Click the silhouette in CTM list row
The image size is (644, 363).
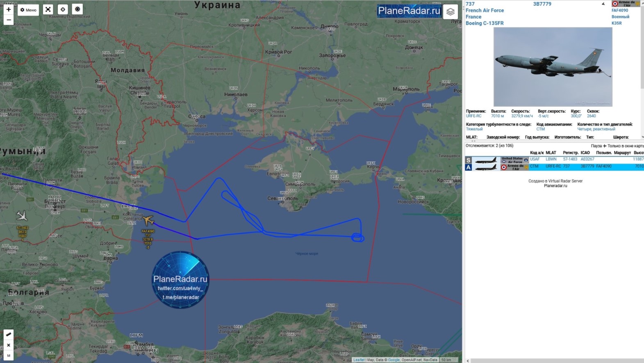(x=486, y=167)
